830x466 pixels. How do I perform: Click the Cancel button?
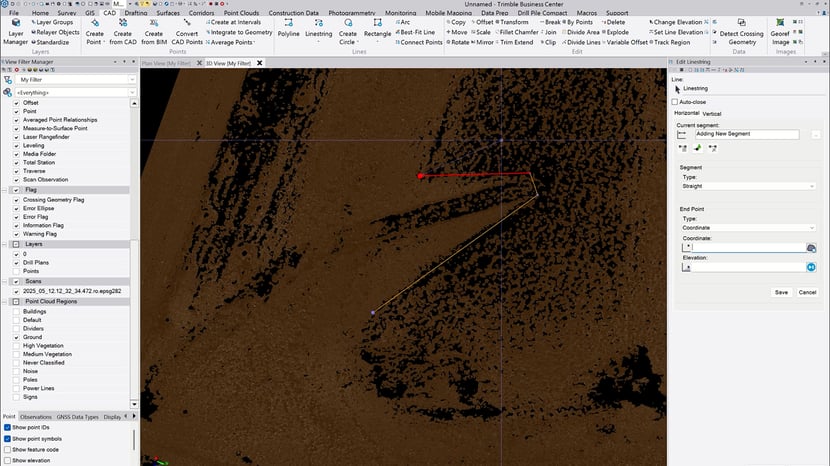807,292
